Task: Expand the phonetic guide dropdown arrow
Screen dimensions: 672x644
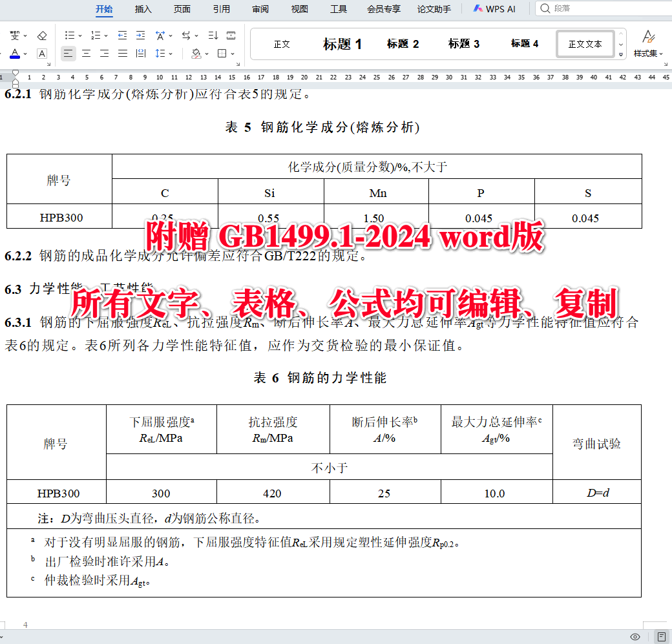Action: coord(25,36)
